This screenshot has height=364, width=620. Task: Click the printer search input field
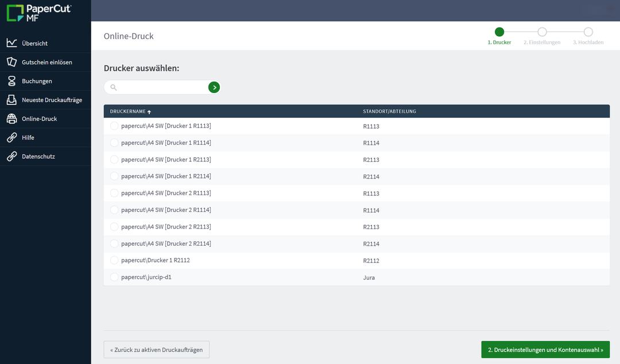[162, 87]
